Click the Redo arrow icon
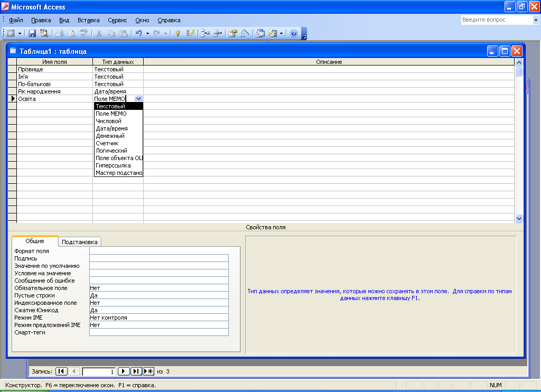The width and height of the screenshot is (541, 392). tap(156, 33)
